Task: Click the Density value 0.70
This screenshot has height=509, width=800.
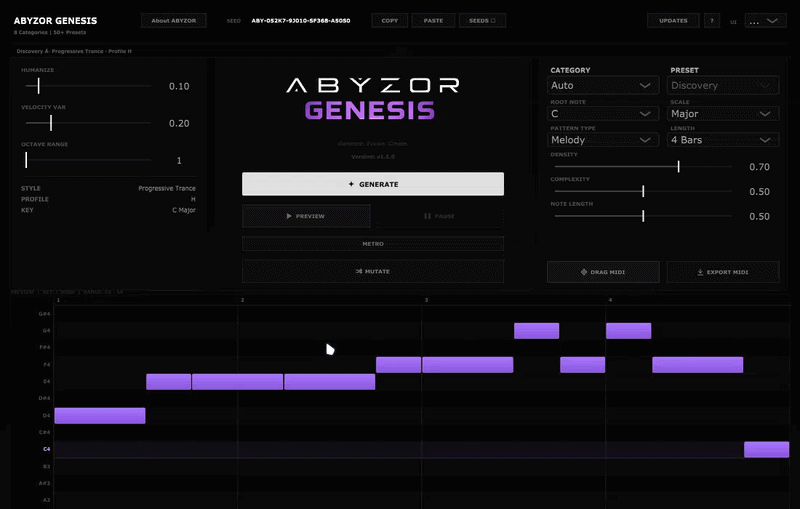Action: [759, 167]
